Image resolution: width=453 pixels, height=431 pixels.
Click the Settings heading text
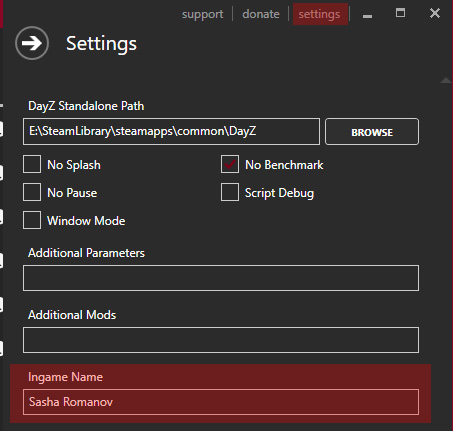(101, 44)
